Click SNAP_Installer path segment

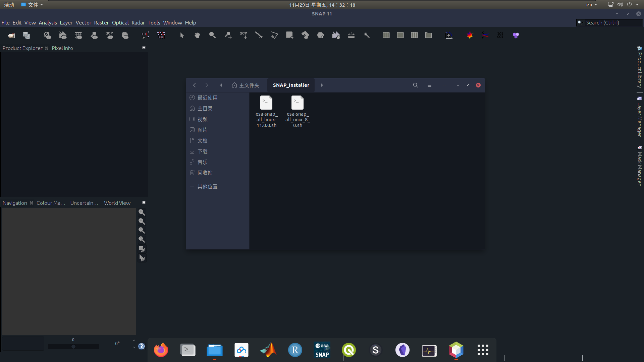tap(291, 85)
